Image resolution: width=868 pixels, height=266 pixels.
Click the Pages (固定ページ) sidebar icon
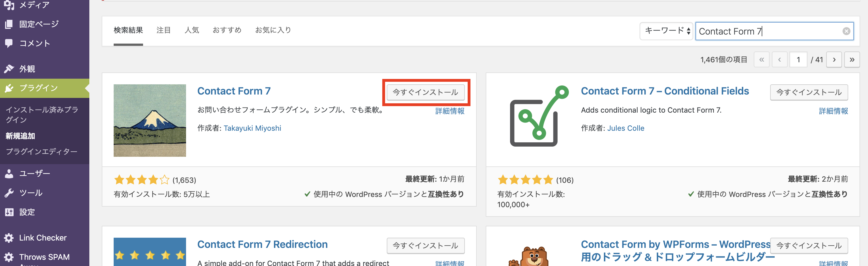[x=9, y=24]
